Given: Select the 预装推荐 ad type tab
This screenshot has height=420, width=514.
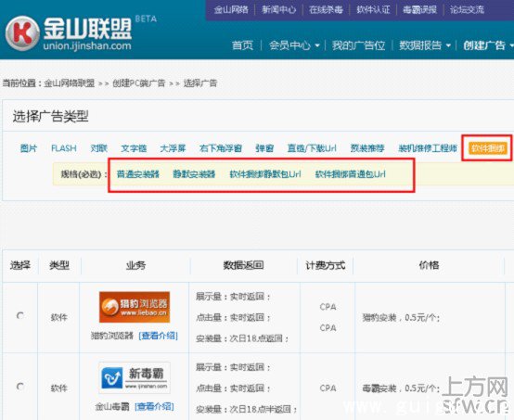Looking at the screenshot, I should point(367,148).
